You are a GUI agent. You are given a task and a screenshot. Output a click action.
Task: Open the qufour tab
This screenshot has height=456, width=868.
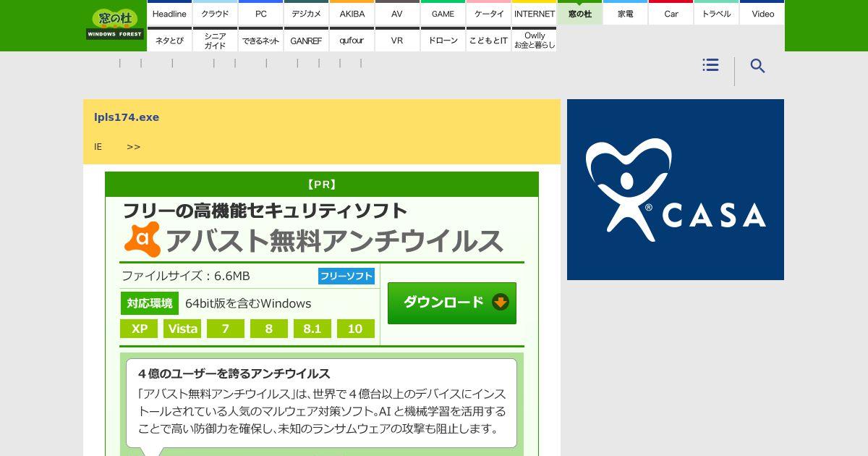tap(352, 39)
